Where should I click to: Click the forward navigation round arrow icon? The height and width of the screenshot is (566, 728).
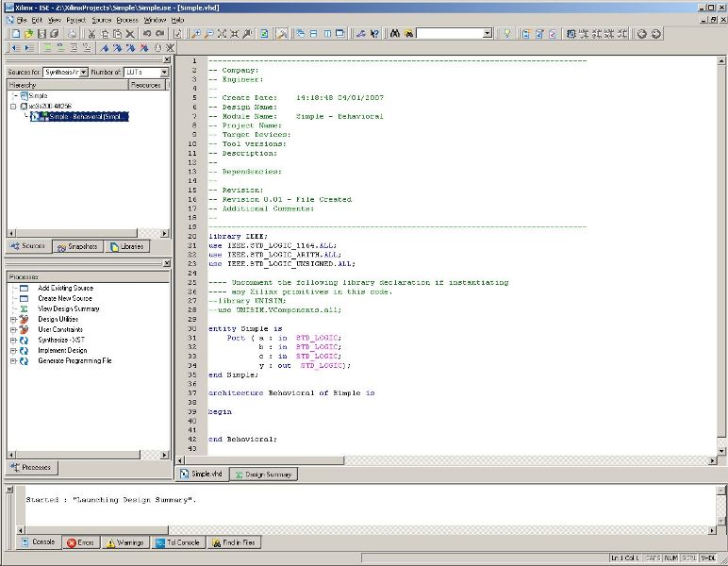[656, 33]
